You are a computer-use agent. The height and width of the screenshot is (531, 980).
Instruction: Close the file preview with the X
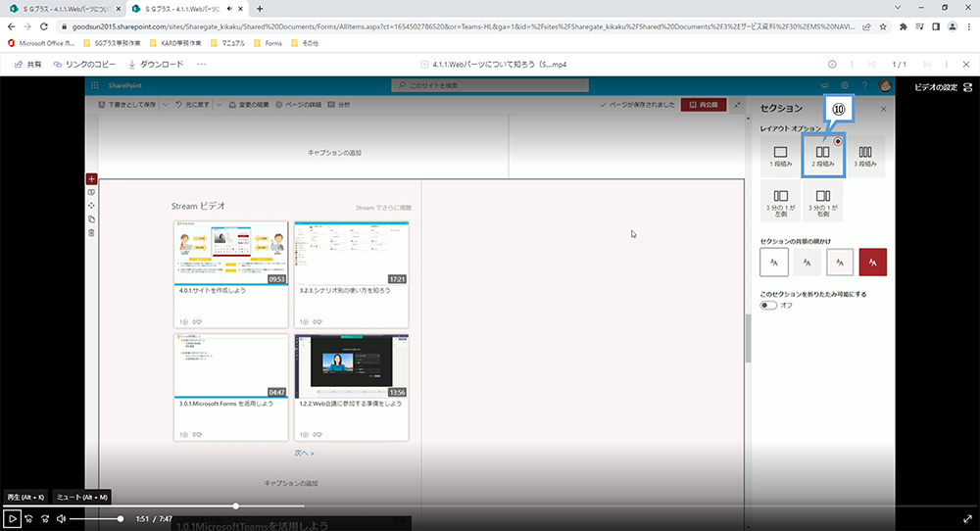pos(966,65)
